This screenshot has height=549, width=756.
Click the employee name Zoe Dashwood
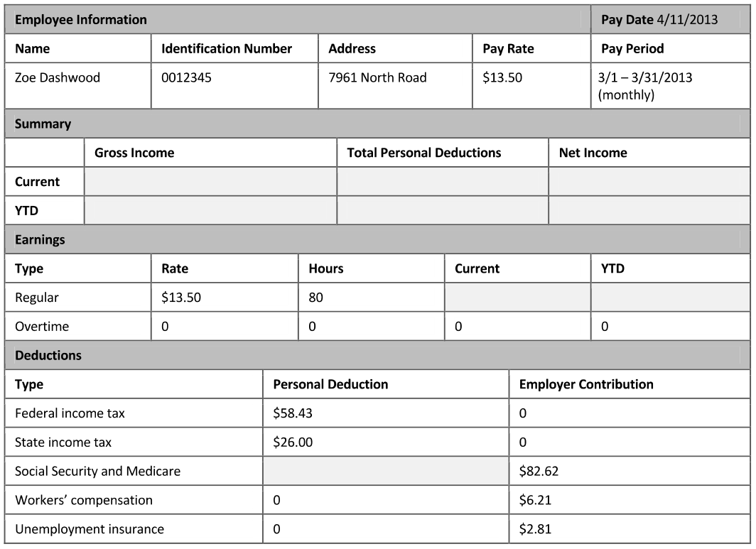pyautogui.click(x=58, y=78)
